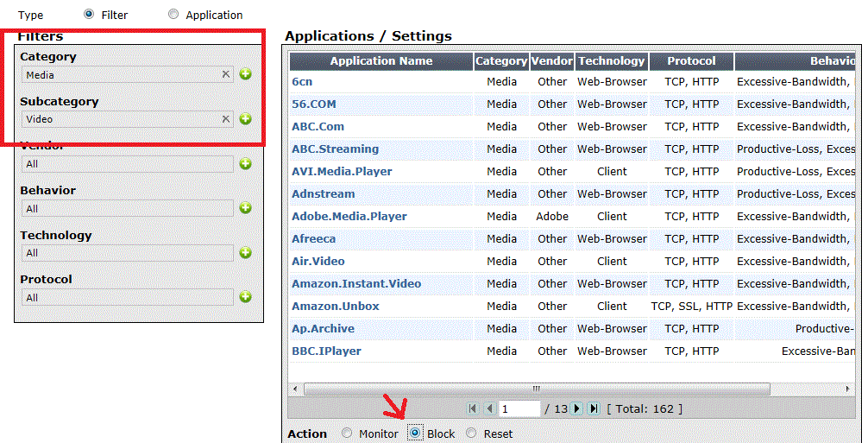Remove the Media category filter

pos(226,74)
